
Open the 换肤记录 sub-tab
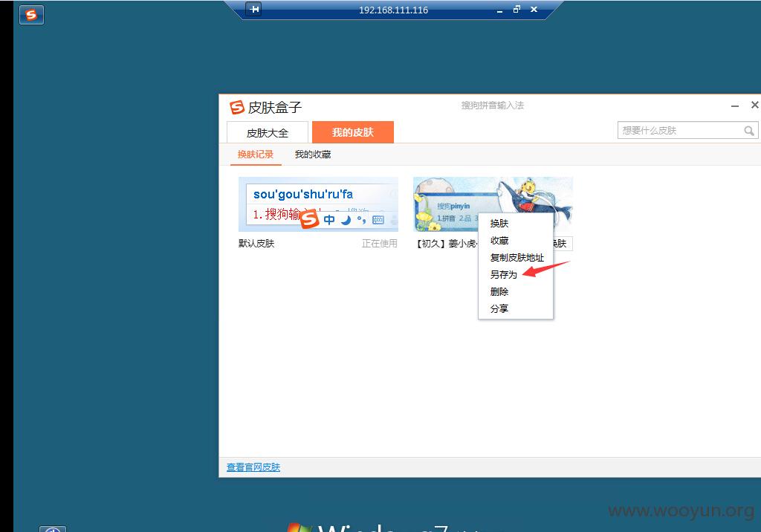(256, 155)
